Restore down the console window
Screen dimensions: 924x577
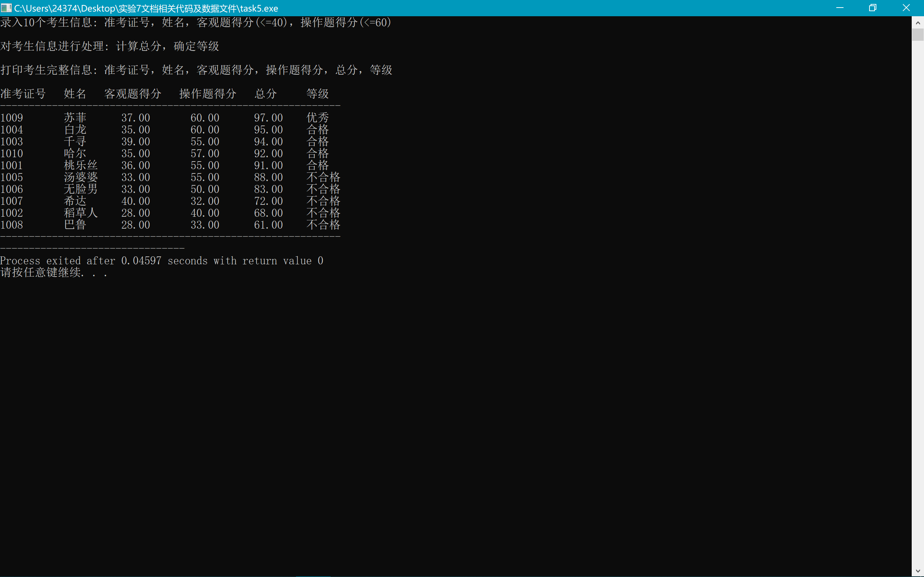pyautogui.click(x=872, y=8)
